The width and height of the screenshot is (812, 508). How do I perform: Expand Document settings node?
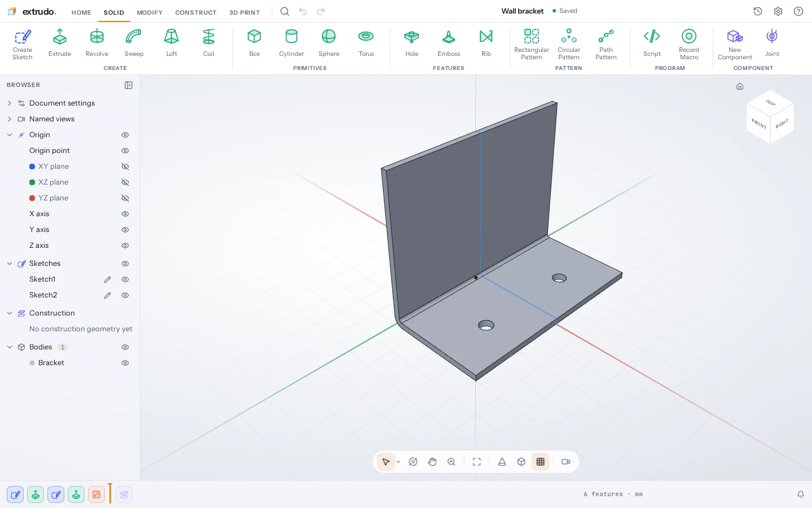click(x=10, y=103)
